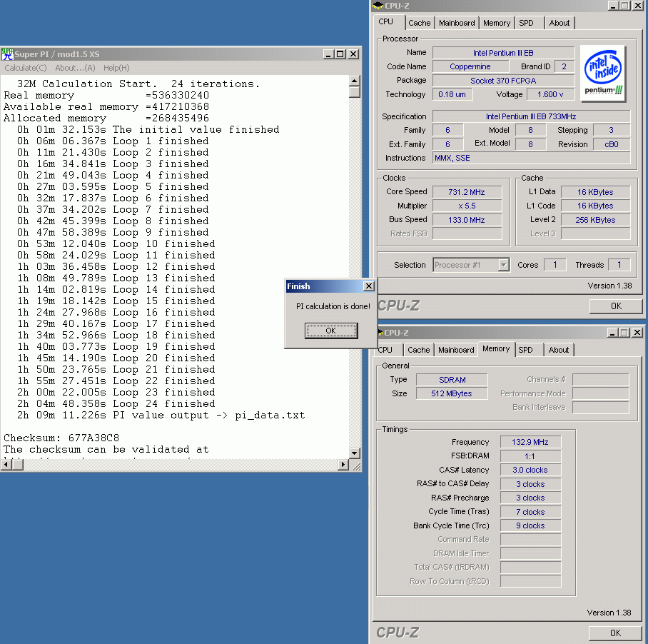Click the processor Name field 'Intel Pentium III EB'

[503, 53]
